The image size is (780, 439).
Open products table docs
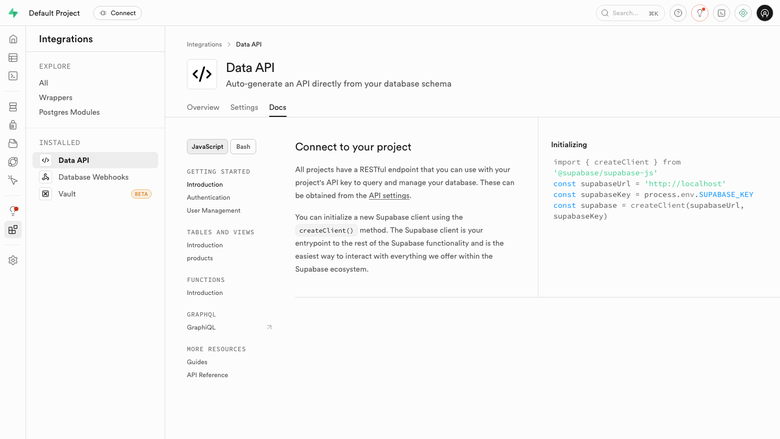coord(200,258)
